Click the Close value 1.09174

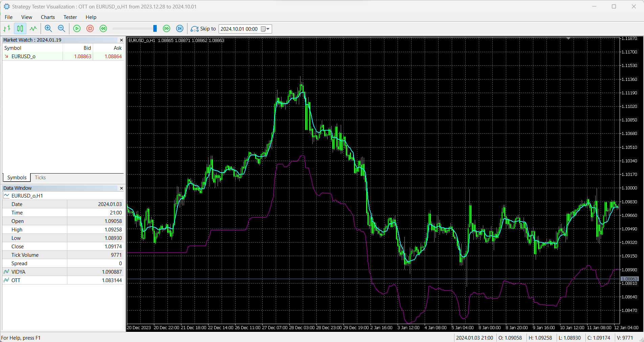[x=113, y=247]
